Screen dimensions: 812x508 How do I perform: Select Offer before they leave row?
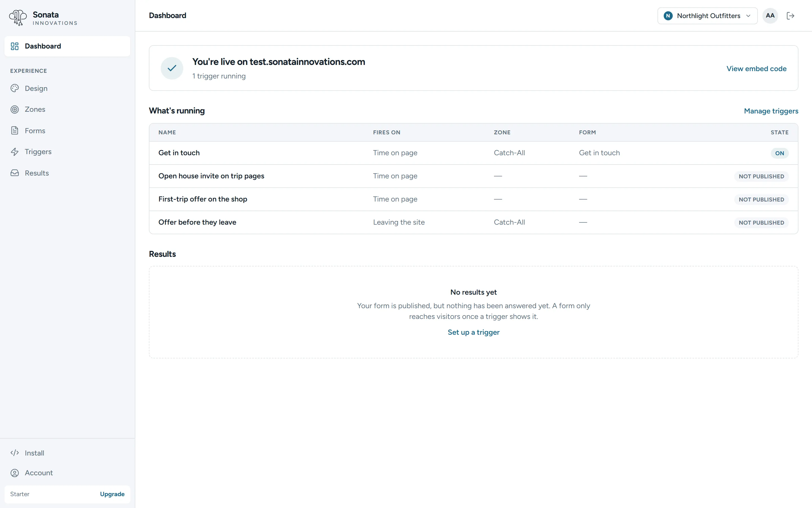pyautogui.click(x=473, y=222)
